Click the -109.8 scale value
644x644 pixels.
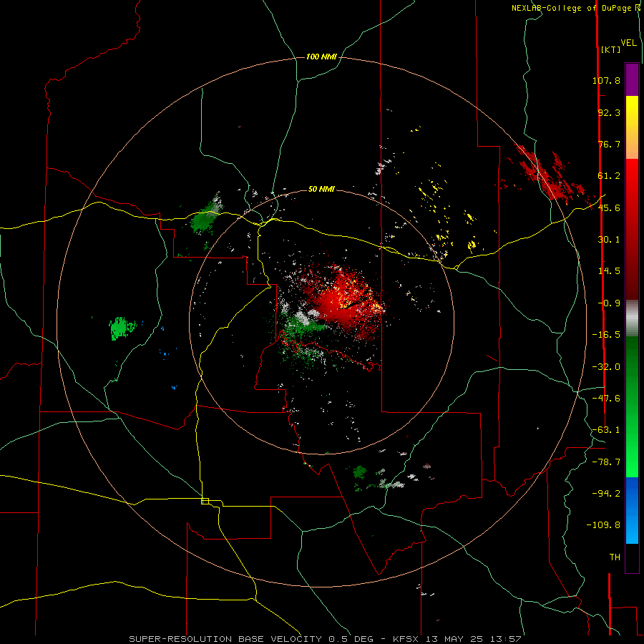tap(603, 525)
